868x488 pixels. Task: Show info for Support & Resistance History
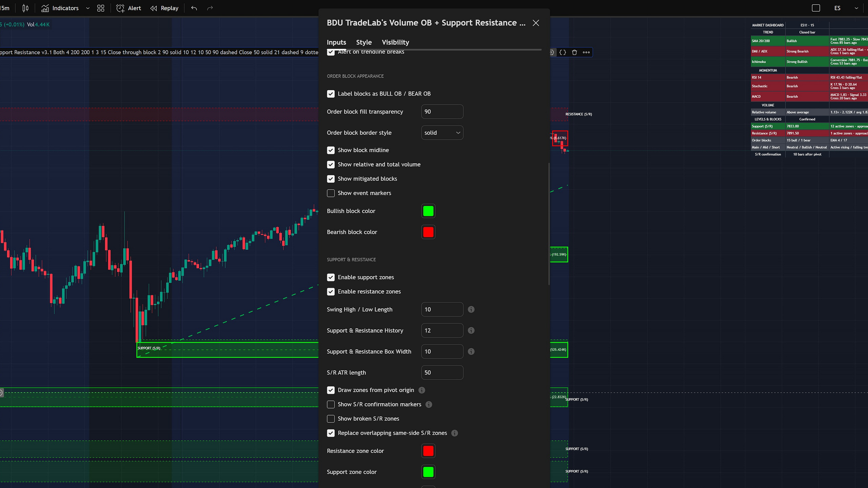[x=471, y=330]
